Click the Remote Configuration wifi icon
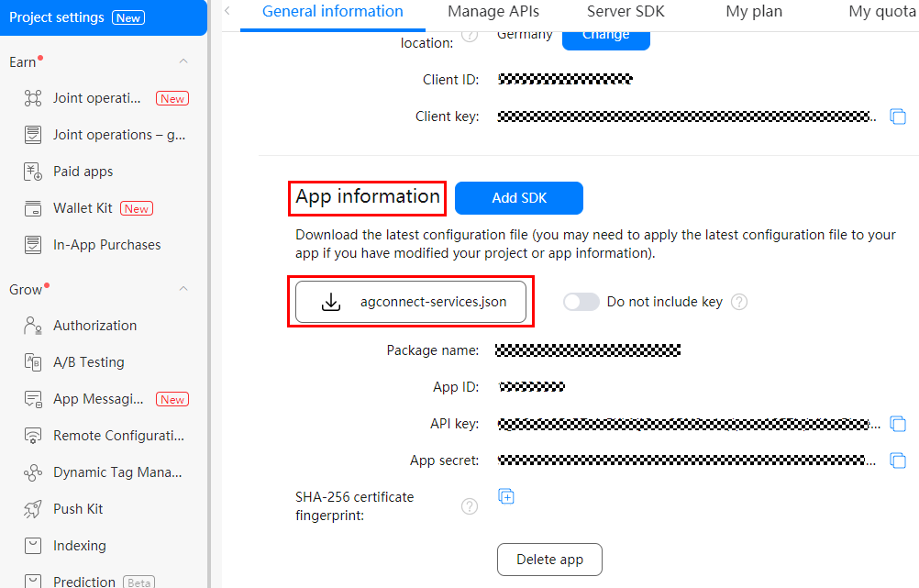This screenshot has height=588, width=919. [x=33, y=436]
